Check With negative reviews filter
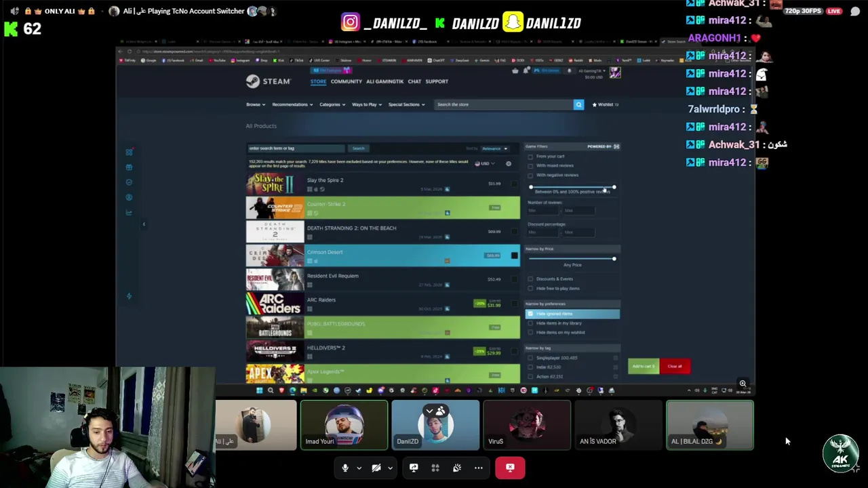This screenshot has height=488, width=868. (x=530, y=176)
